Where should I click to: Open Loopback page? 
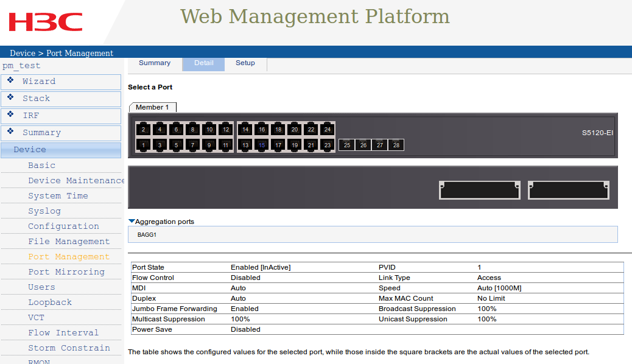pyautogui.click(x=50, y=303)
